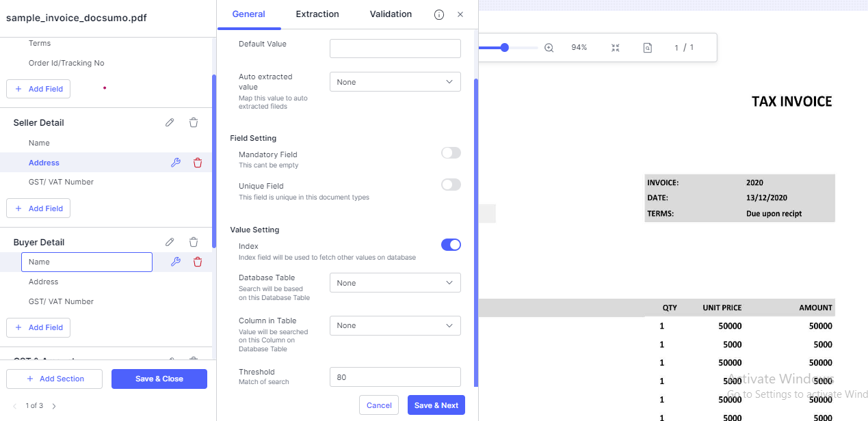Viewport: 868px width, 421px height.
Task: Turn off the Index switch
Action: pos(451,245)
